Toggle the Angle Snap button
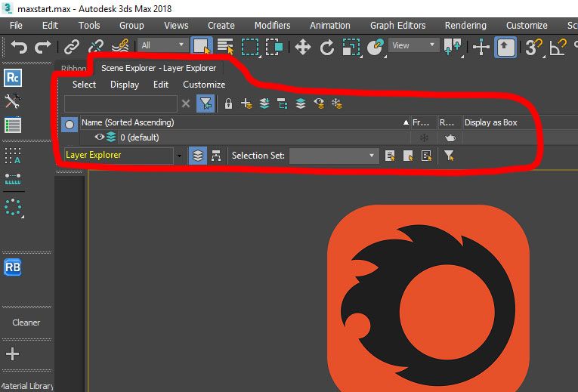Image resolution: width=578 pixels, height=392 pixels. pyautogui.click(x=558, y=47)
